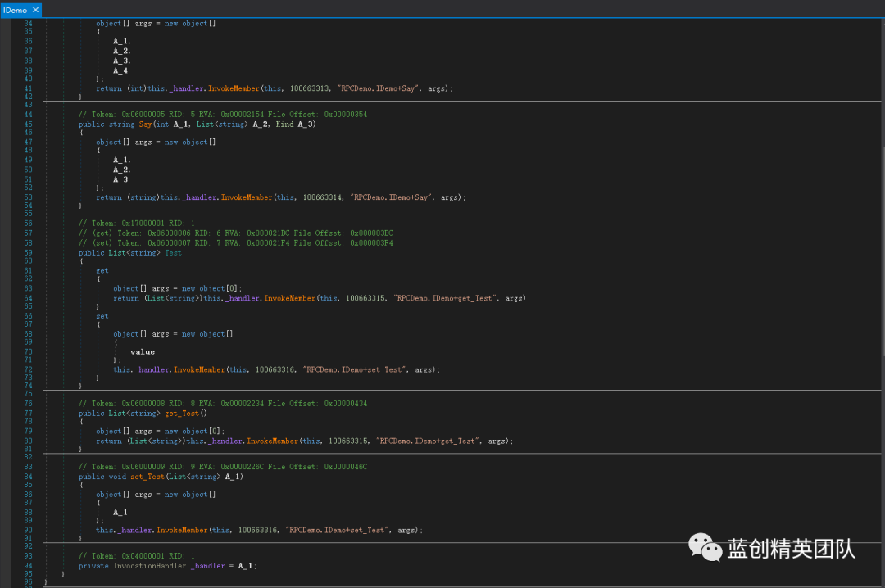Click the get accessor keyword on line 61
Viewport: 885px width, 588px height.
[x=102, y=271]
